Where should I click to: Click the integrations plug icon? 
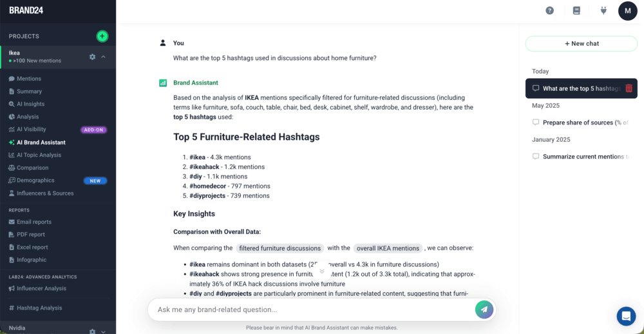click(x=603, y=10)
